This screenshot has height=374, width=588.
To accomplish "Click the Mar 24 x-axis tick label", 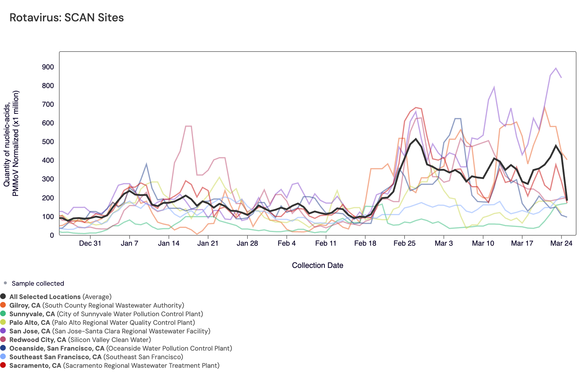I will (x=561, y=243).
